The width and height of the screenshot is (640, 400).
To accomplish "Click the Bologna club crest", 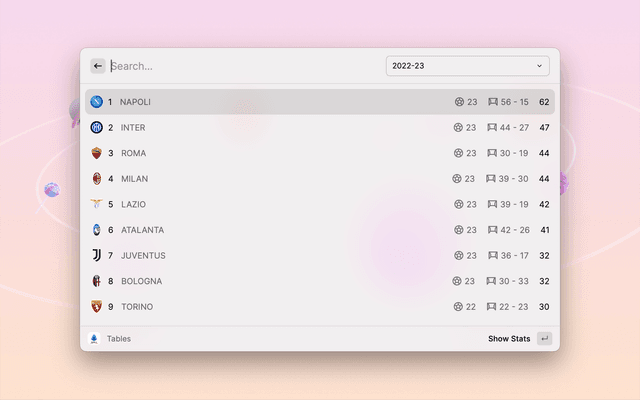I will (97, 281).
